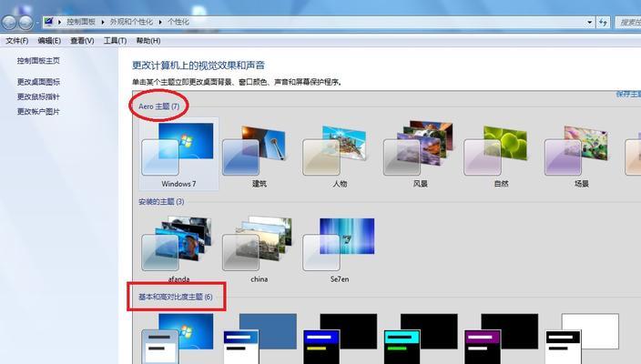
Task: Click 控制面板 in the breadcrumb
Action: click(x=81, y=22)
